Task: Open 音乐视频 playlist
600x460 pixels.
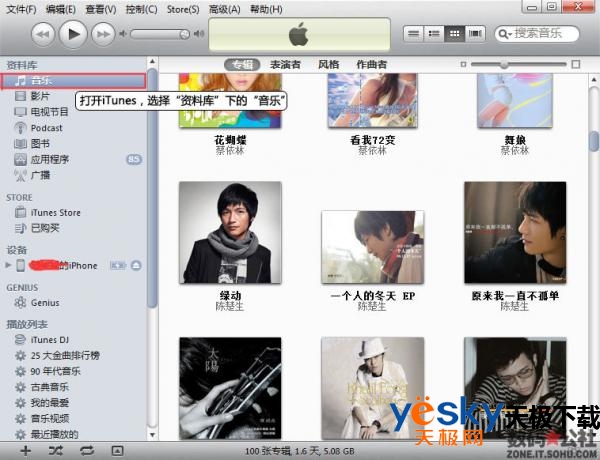Action: tap(49, 418)
